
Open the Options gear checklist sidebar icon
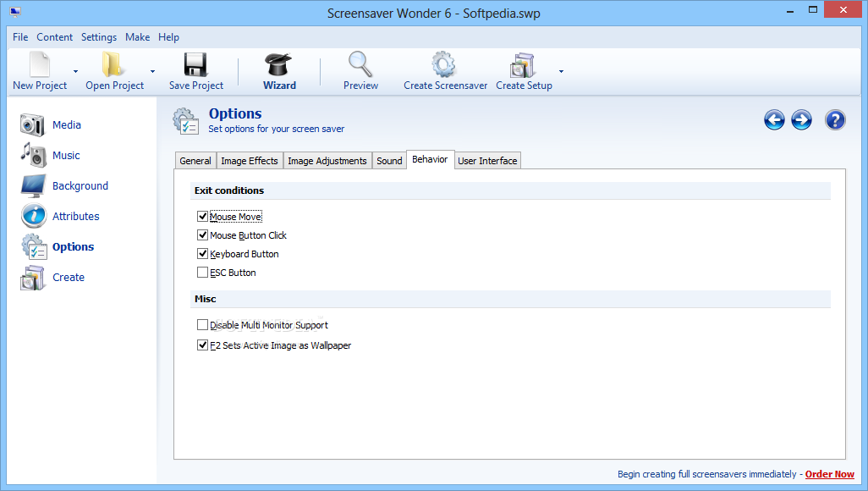click(35, 246)
